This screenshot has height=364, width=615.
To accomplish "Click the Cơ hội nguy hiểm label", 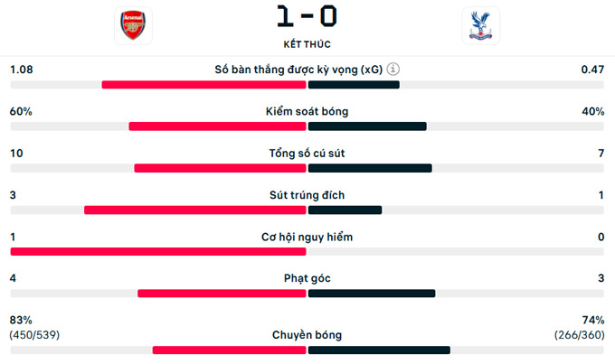I will pos(307,237).
